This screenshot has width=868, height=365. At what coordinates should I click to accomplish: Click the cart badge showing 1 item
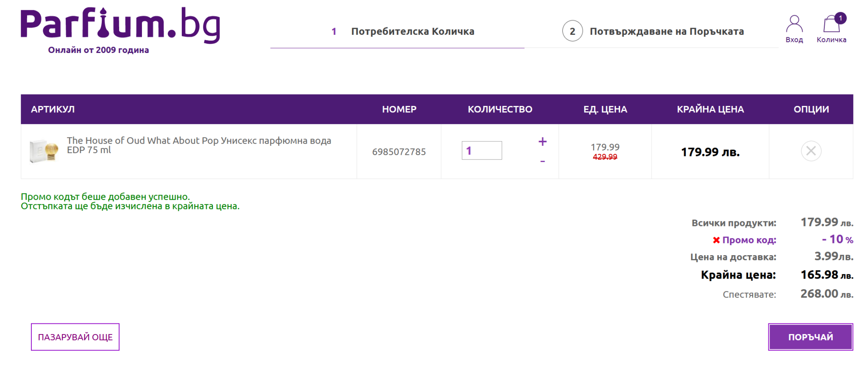point(840,18)
